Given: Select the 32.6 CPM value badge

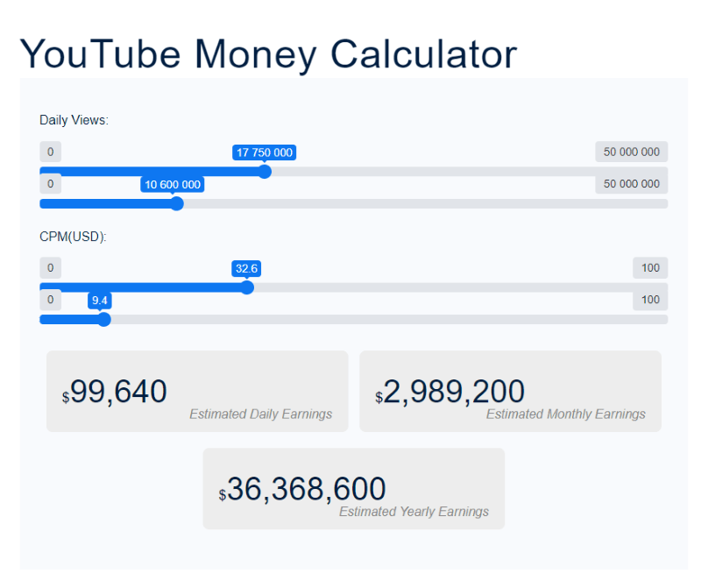Looking at the screenshot, I should click(246, 268).
